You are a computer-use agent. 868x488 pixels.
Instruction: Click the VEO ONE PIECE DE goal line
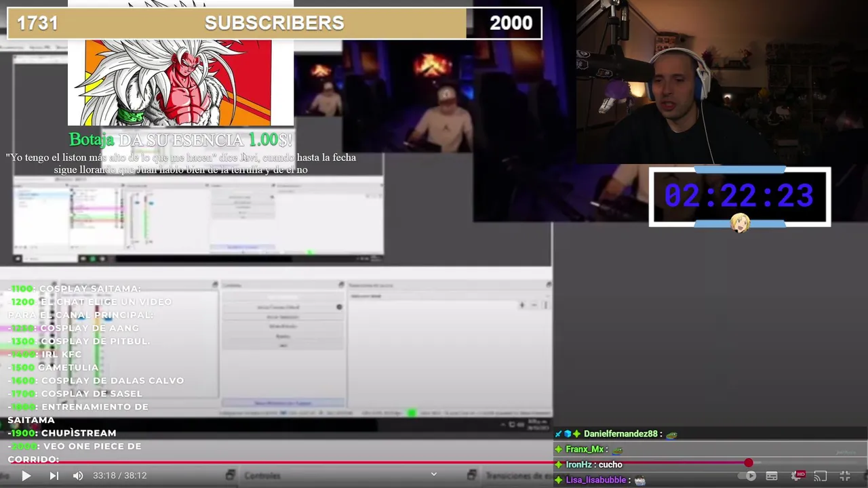pyautogui.click(x=75, y=446)
